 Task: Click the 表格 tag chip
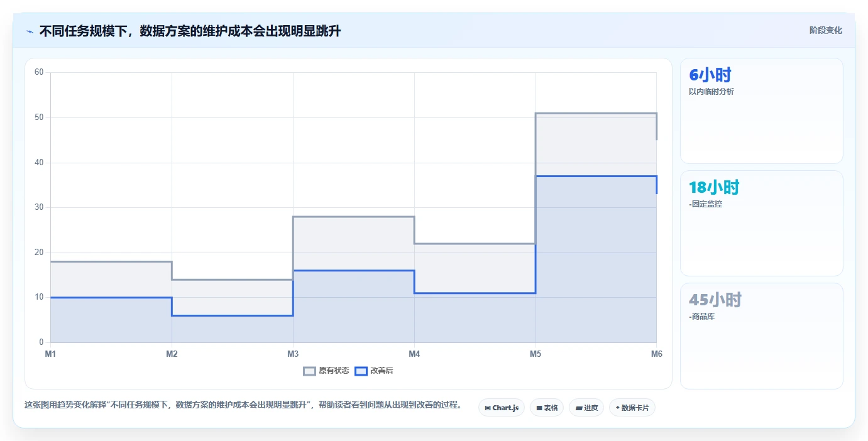click(547, 408)
